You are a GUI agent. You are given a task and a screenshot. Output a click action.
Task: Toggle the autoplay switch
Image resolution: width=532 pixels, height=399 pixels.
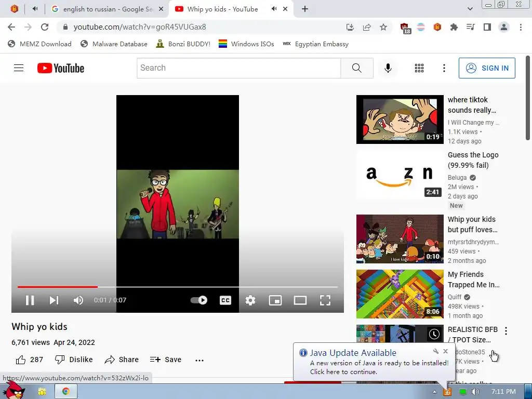199,300
